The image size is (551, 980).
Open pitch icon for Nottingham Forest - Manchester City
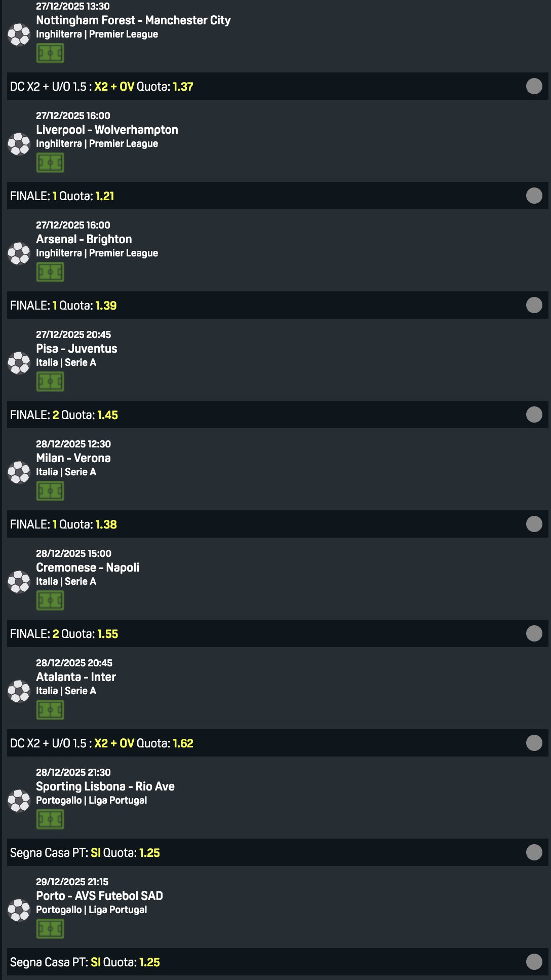[x=50, y=53]
